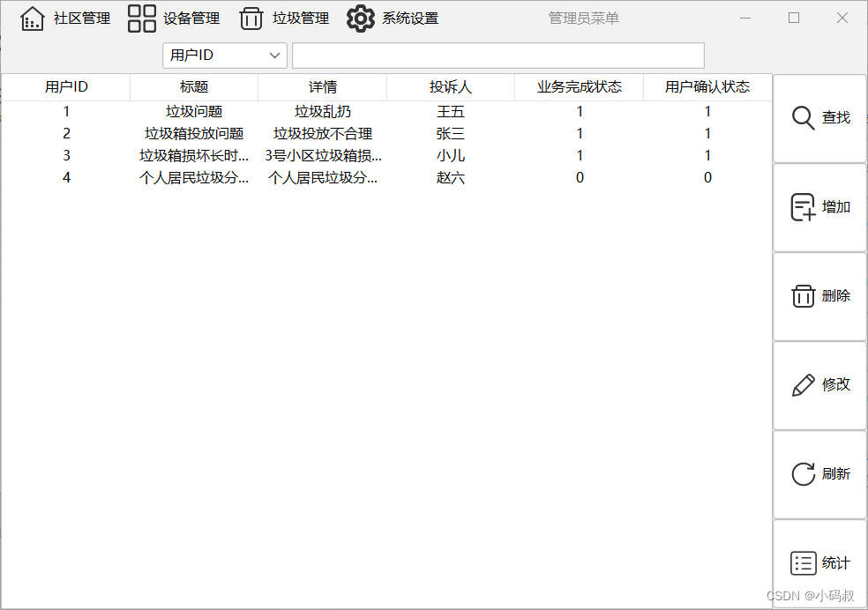
Task: Click the 用户确认状态 column header
Action: tap(707, 86)
